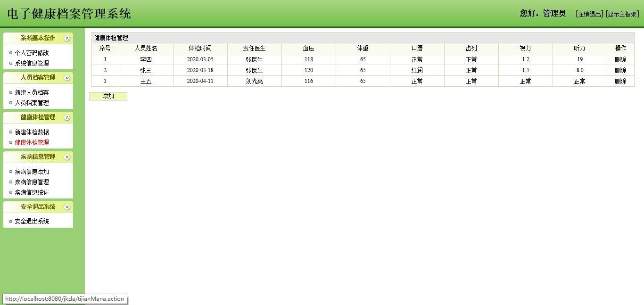Open 疾病信息统计 page
This screenshot has width=644, height=305.
[32, 192]
